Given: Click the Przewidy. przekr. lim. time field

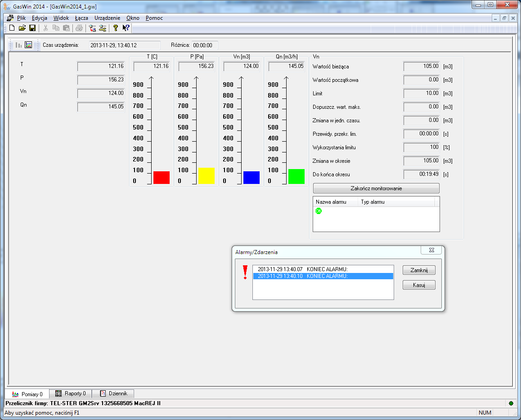Looking at the screenshot, I should tap(421, 134).
